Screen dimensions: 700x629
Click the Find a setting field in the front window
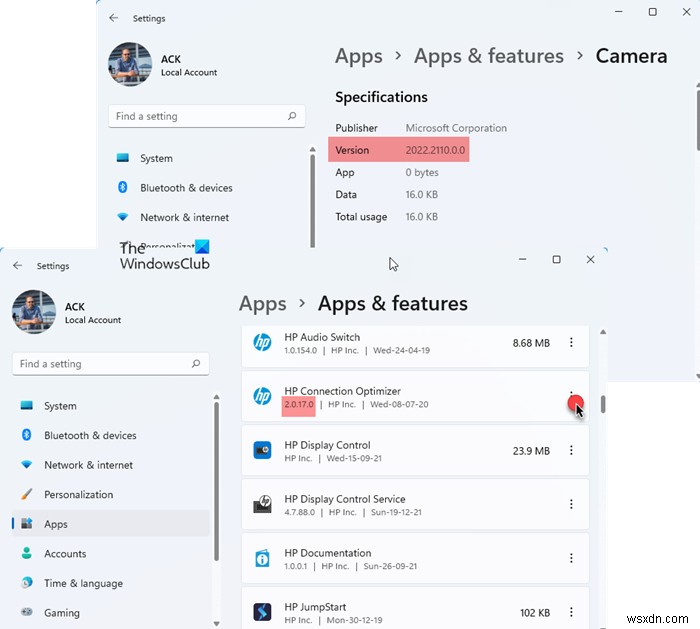(x=111, y=364)
